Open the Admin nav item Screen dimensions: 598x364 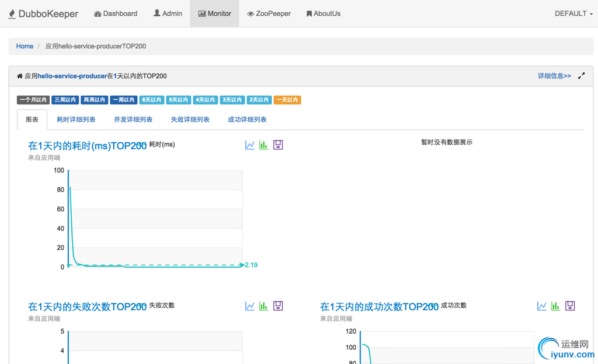[168, 13]
